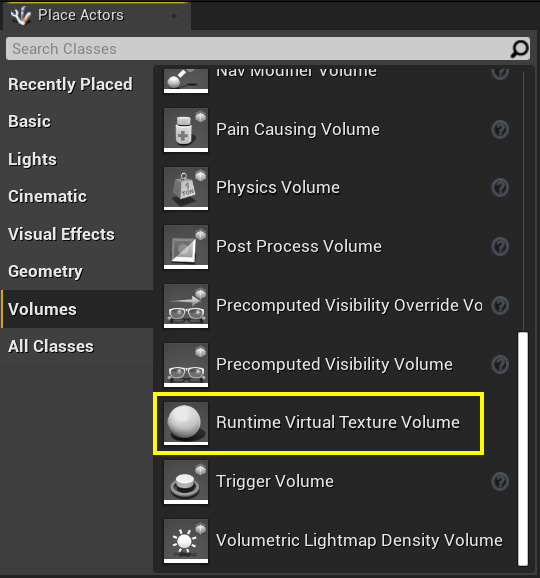Viewport: 540px width, 578px height.
Task: Open the Cinematic category
Action: pos(77,196)
